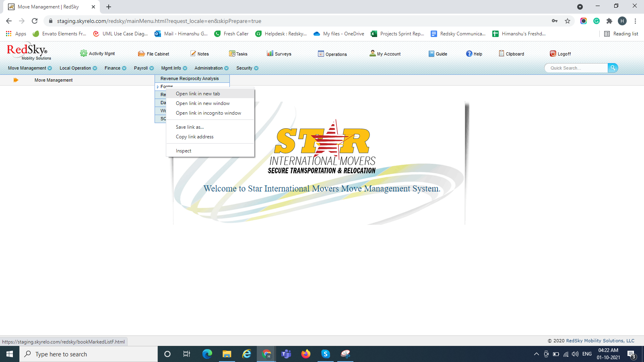
Task: Expand the Security menu
Action: click(x=247, y=68)
